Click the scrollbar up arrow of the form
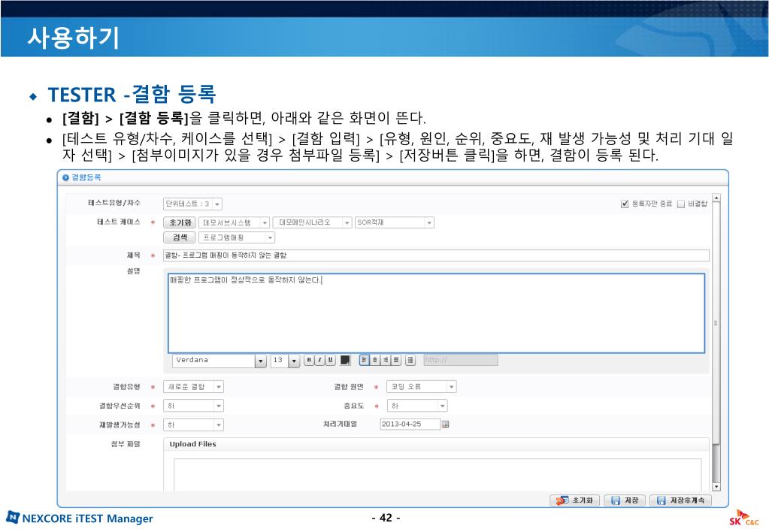Screen dimensions: 769x532 716,198
